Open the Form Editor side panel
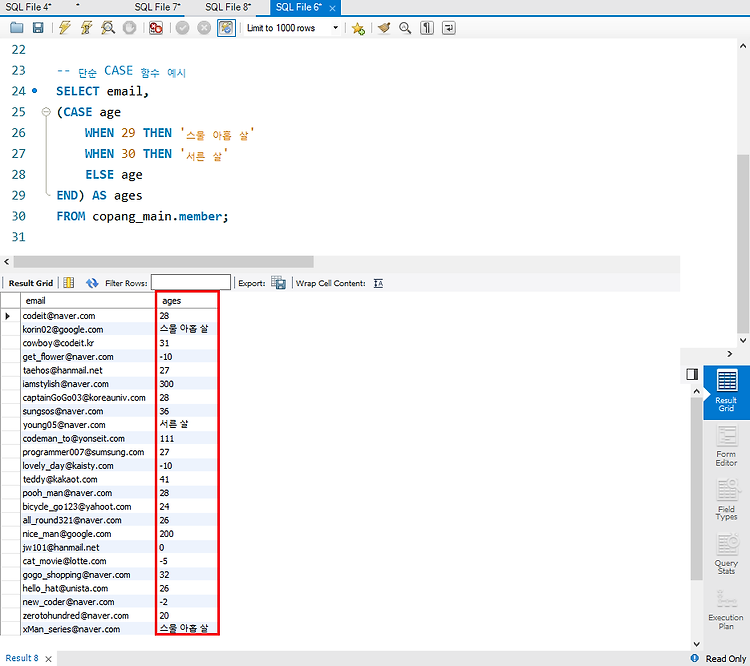This screenshot has width=750, height=666. (x=726, y=446)
